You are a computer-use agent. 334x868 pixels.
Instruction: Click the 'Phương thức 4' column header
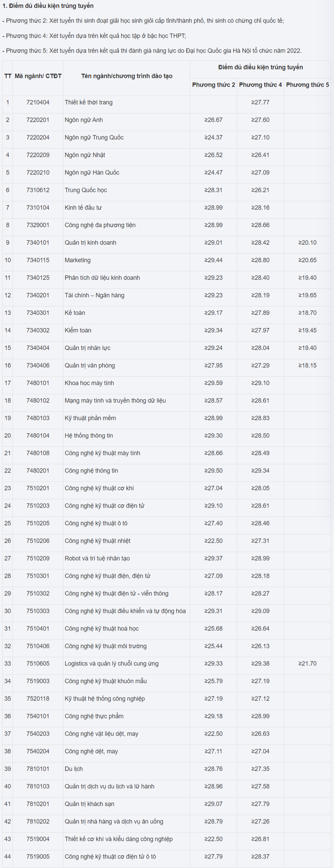pos(260,85)
